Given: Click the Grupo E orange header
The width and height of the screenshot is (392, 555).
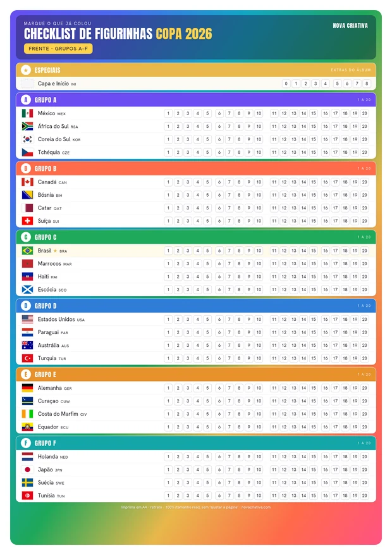Looking at the screenshot, I should click(196, 375).
